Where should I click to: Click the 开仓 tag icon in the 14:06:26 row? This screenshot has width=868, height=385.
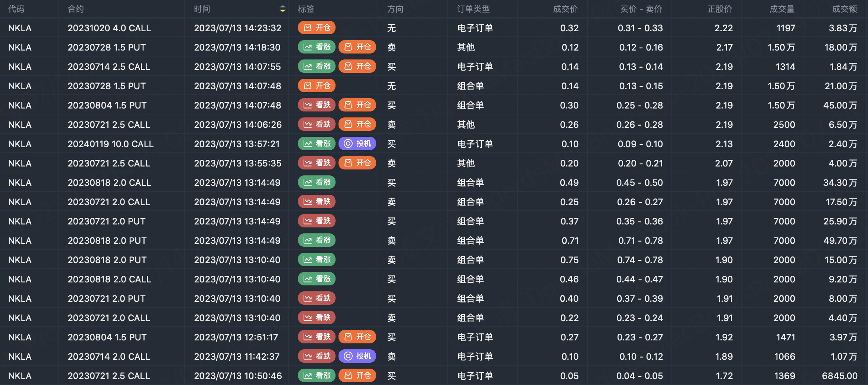(348, 124)
